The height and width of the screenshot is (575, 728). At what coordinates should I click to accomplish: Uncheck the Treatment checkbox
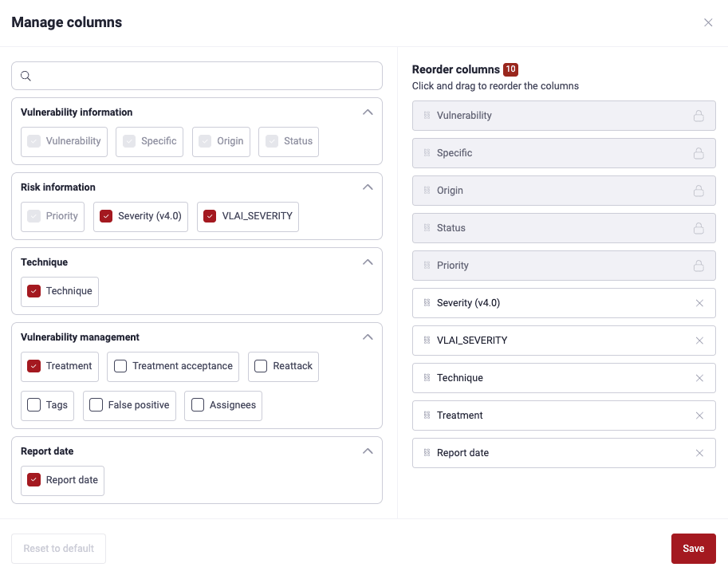(x=34, y=366)
